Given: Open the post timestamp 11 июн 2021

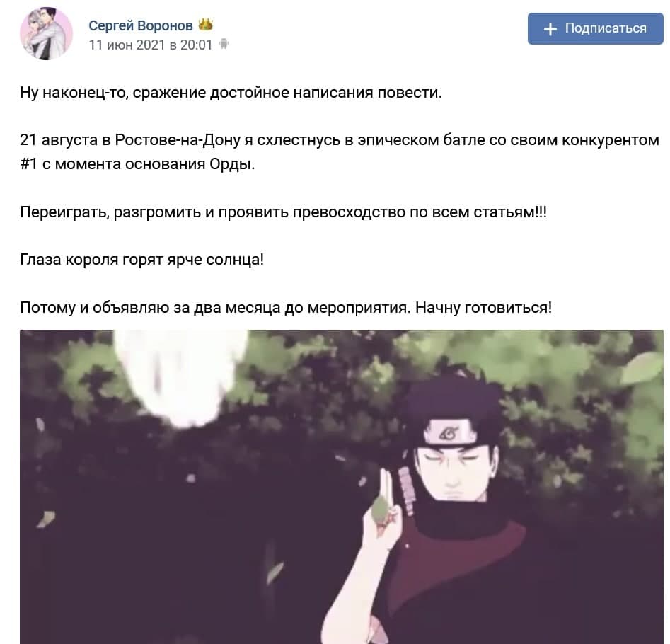Looking at the screenshot, I should pyautogui.click(x=151, y=45).
